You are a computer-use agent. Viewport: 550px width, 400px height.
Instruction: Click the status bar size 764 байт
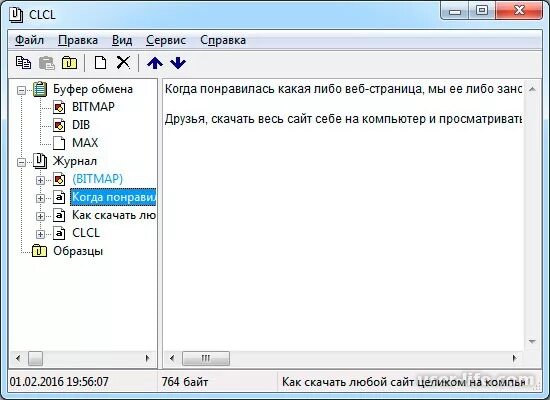coord(185,381)
